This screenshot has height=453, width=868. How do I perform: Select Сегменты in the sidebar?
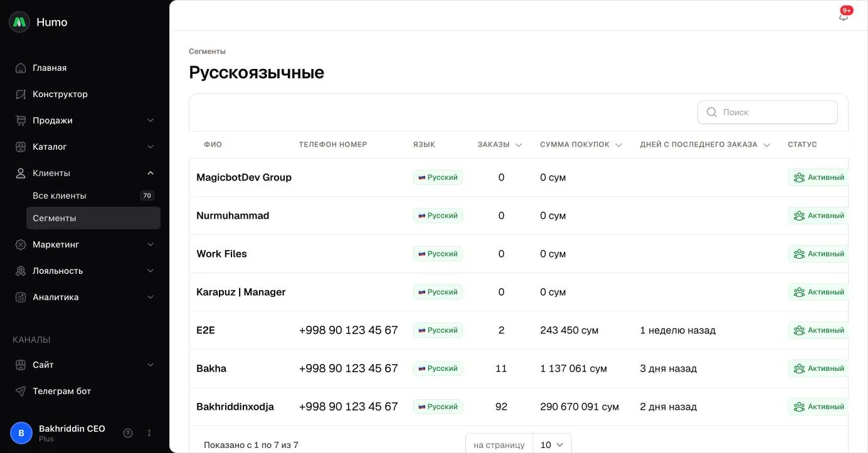[93, 218]
